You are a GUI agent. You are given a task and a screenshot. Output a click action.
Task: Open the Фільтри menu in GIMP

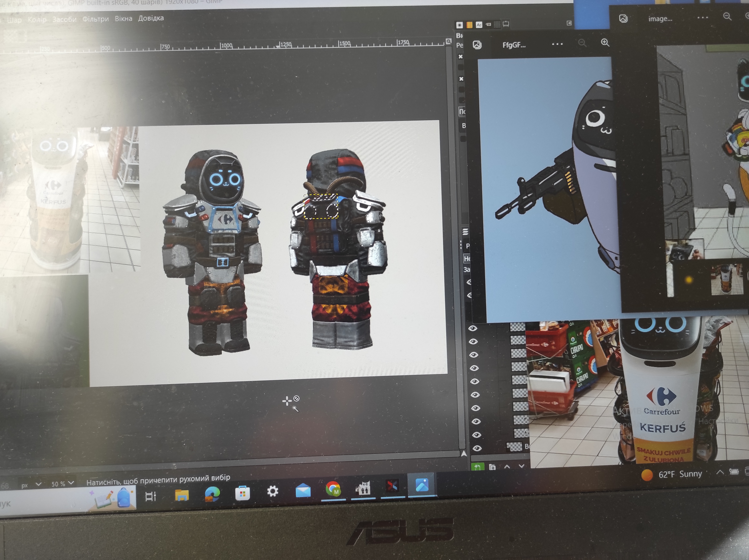click(96, 19)
